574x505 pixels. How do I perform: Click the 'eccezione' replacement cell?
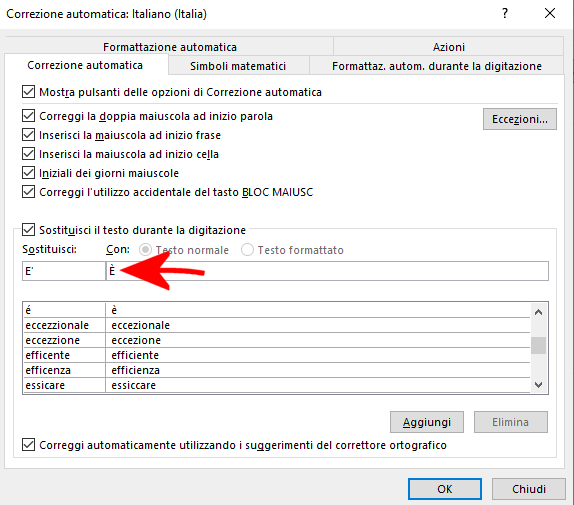318,340
